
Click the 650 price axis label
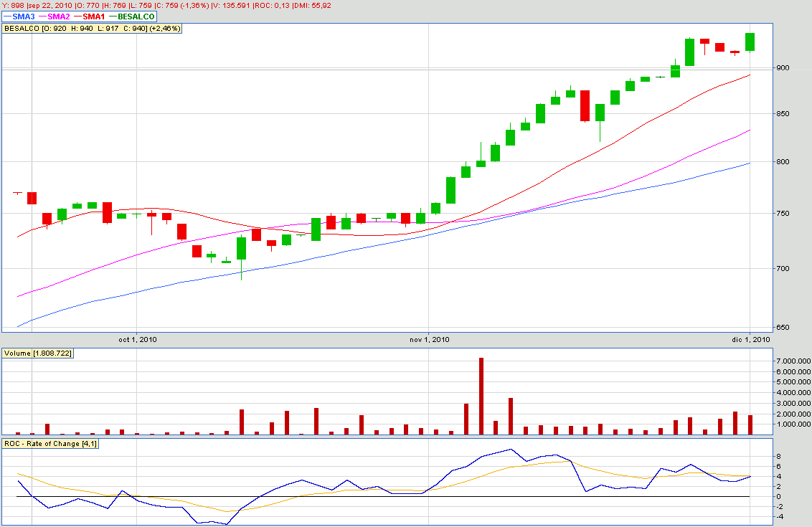783,327
